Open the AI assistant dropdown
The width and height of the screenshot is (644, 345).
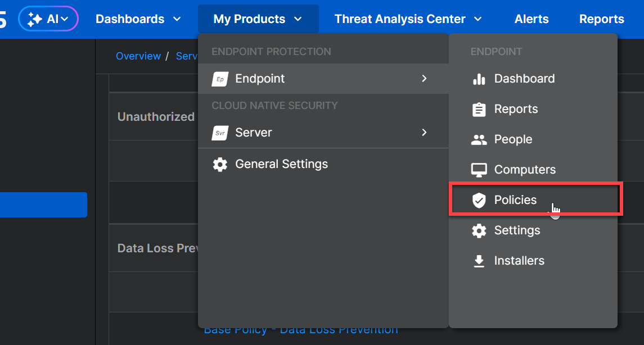pos(48,19)
